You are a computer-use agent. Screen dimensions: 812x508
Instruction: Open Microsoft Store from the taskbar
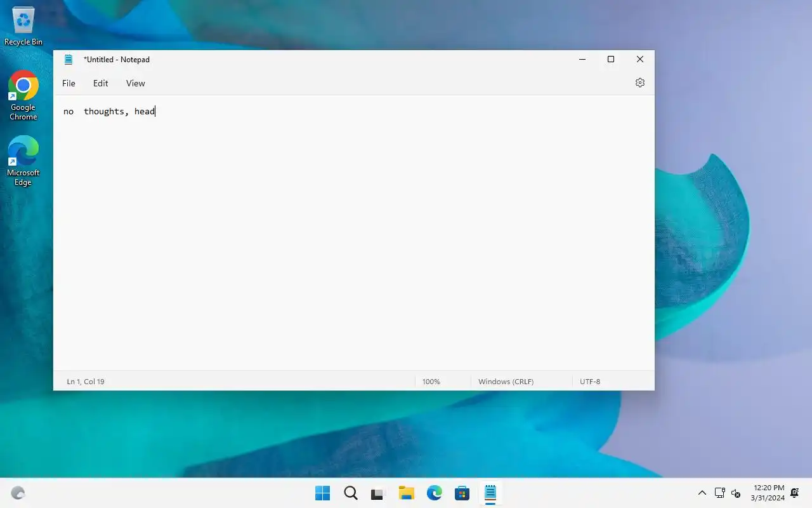(462, 493)
